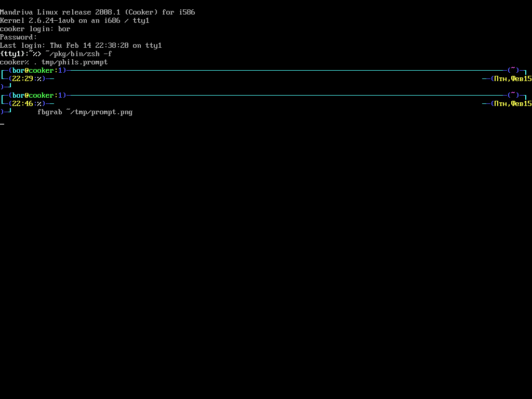
Task: Click the 'Password:' prompt line
Action: (x=19, y=37)
